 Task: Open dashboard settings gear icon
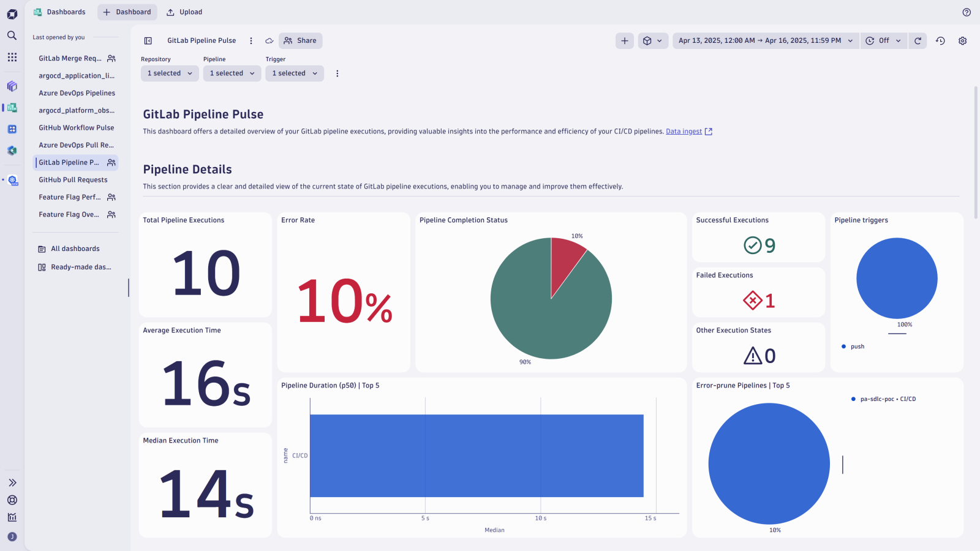coord(962,40)
